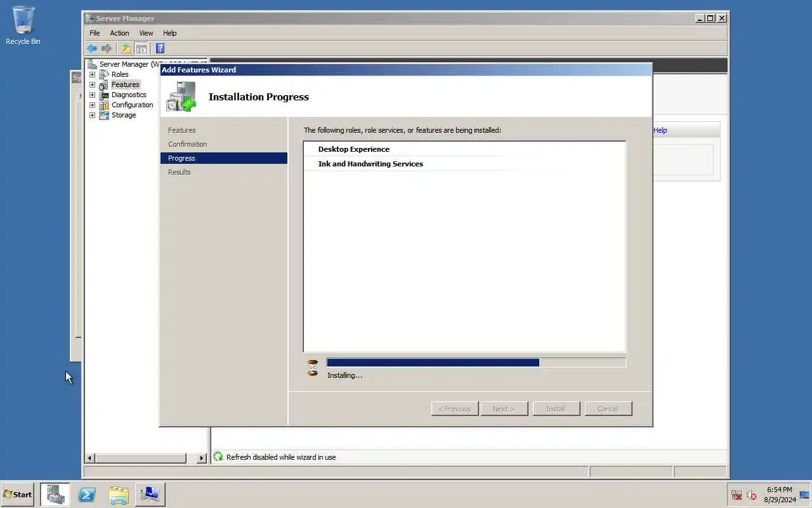
Task: Toggle the Show/Hide Console Tree toolbar icon
Action: point(141,48)
